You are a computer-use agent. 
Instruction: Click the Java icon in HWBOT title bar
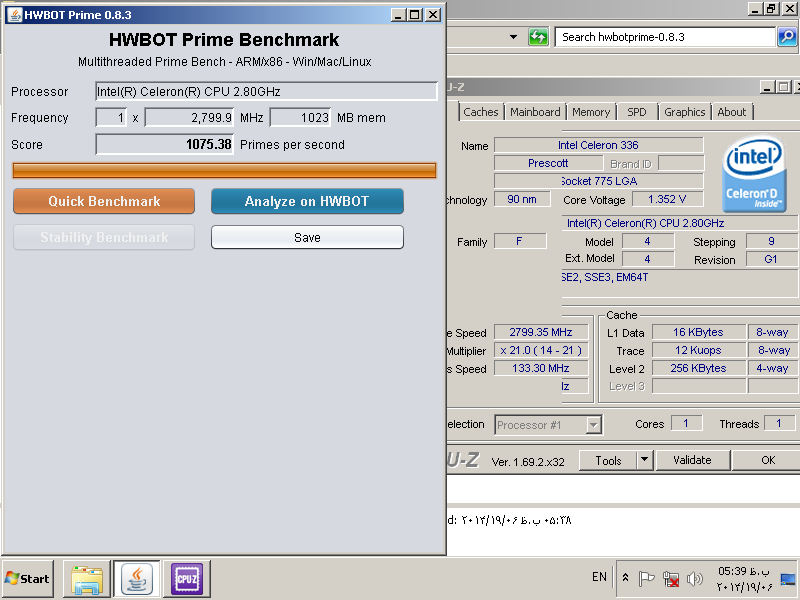point(15,15)
